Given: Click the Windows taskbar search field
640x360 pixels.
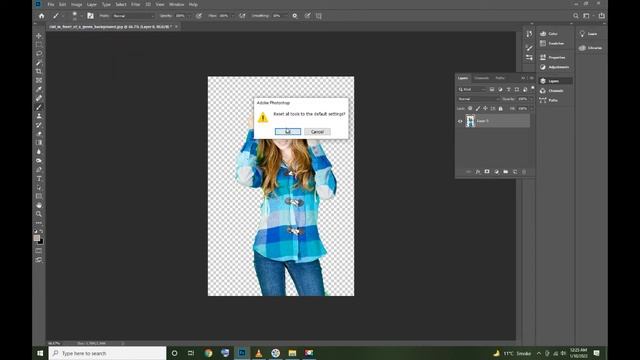Looking at the screenshot, I should click(108, 353).
